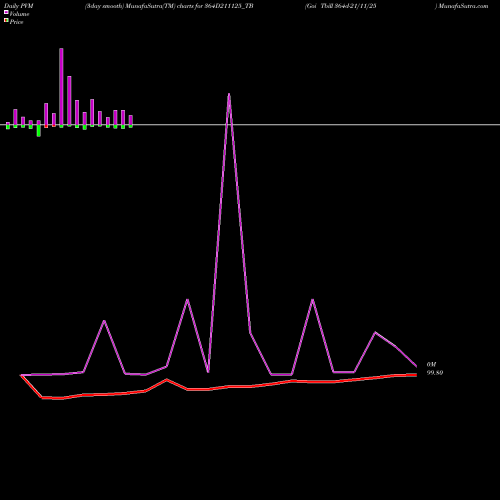Click the '99.89' price value label
The height and width of the screenshot is (500, 500).
(435, 373)
